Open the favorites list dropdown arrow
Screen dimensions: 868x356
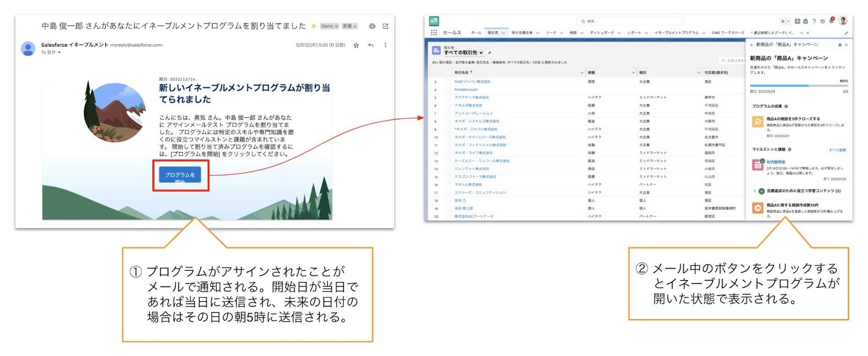(x=788, y=21)
